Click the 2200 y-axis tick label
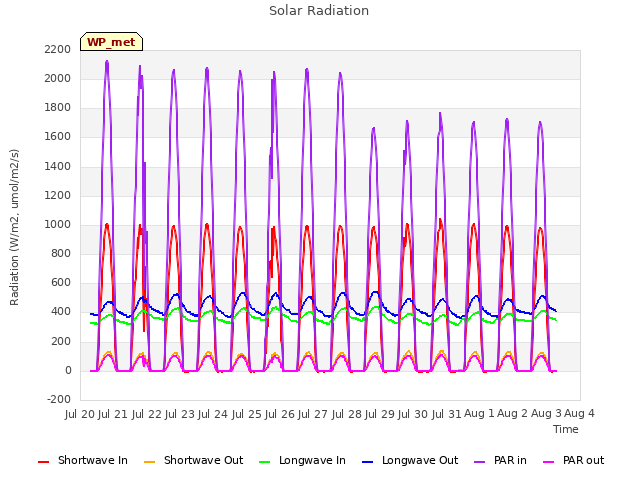This screenshot has width=640, height=480. [58, 49]
